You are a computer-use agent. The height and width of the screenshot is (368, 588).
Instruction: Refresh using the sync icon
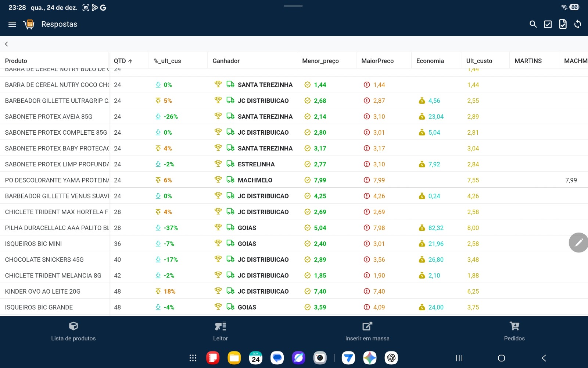(x=578, y=24)
